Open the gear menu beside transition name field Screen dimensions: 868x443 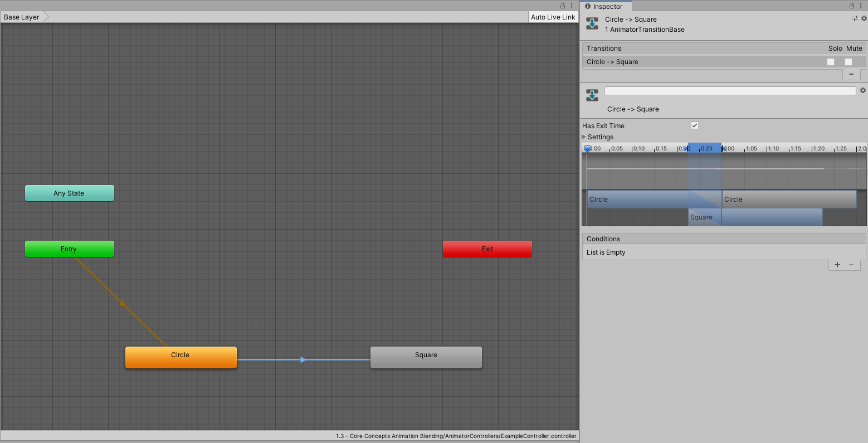point(863,90)
